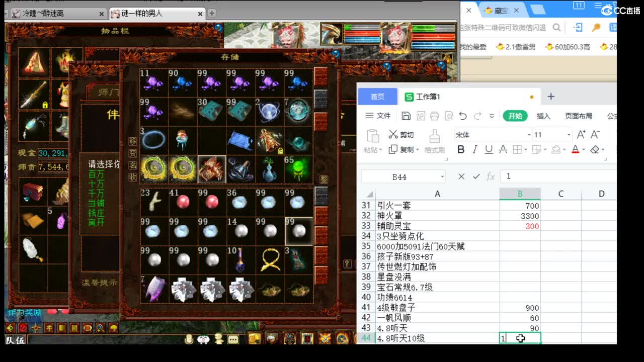Open the 页面布局 ribbon tab

(x=579, y=116)
